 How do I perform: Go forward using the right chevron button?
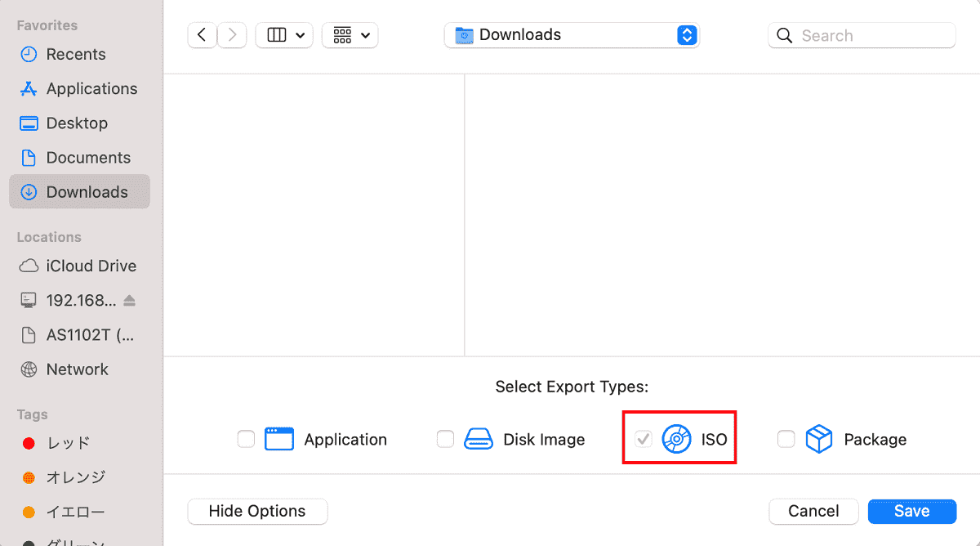tap(232, 35)
